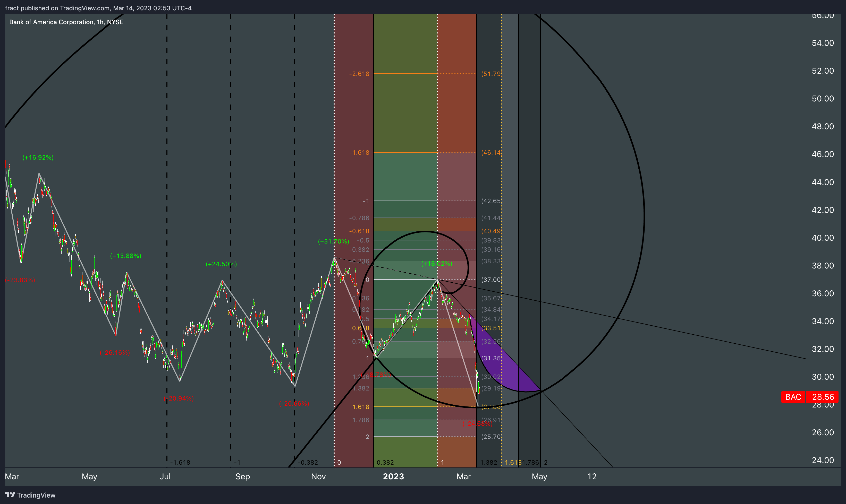Select the (25.70) Fibonacci price label

(x=492, y=436)
